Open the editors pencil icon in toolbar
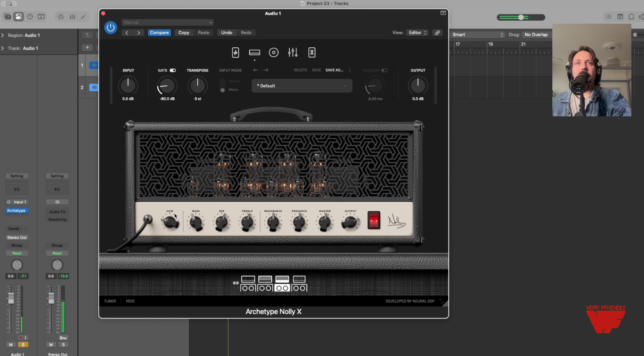 (84, 17)
